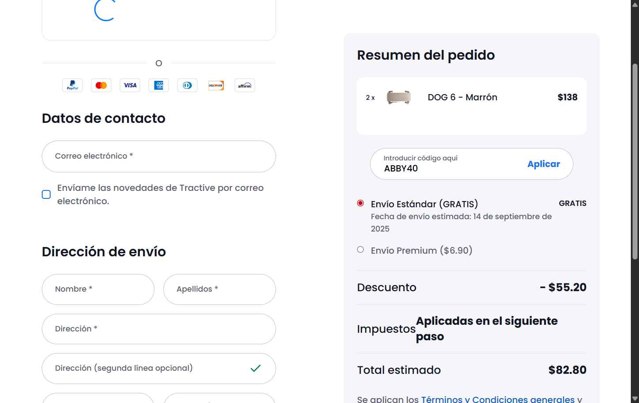The height and width of the screenshot is (403, 639).
Task: Enable Tractive newsletter email checkbox
Action: [x=46, y=194]
